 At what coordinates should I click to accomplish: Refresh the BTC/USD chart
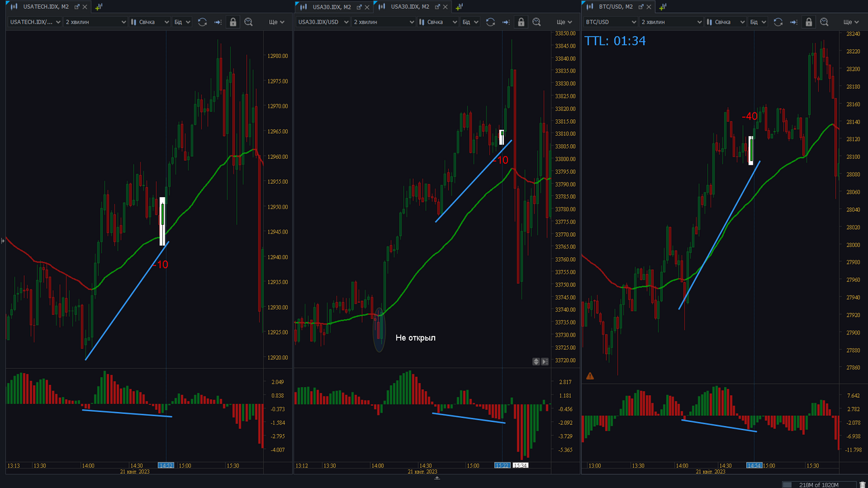click(x=779, y=22)
